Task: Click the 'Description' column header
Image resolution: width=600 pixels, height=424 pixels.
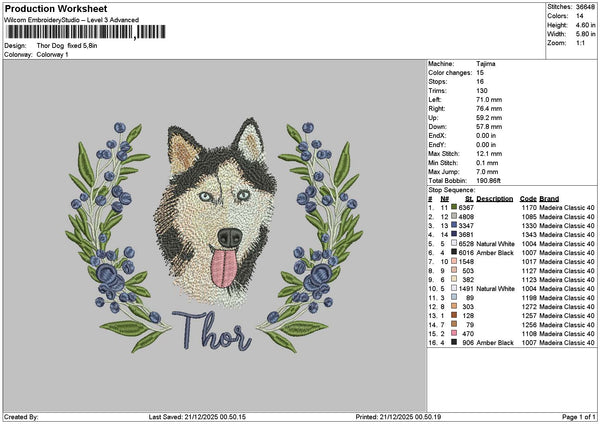Action: (495, 199)
